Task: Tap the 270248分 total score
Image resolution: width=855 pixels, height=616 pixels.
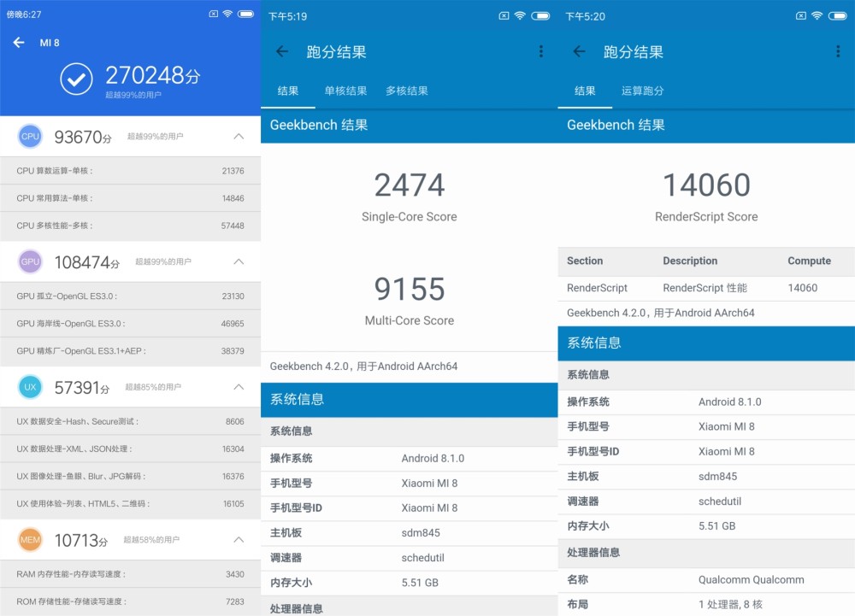Action: [x=153, y=76]
